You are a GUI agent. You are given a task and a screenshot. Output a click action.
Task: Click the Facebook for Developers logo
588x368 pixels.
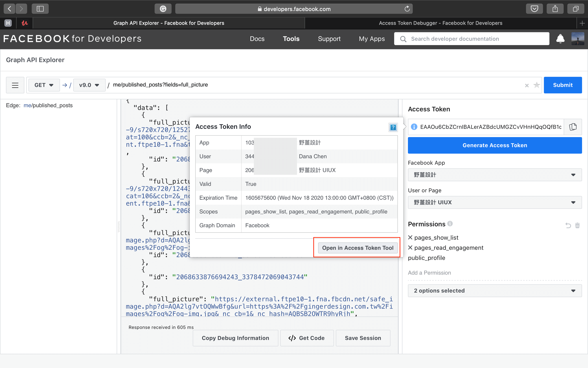coord(72,39)
